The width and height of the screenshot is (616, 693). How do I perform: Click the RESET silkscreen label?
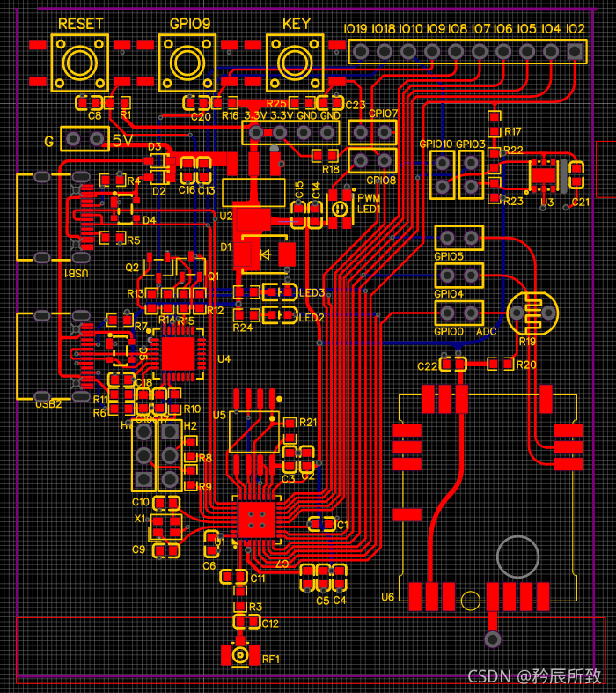point(80,24)
